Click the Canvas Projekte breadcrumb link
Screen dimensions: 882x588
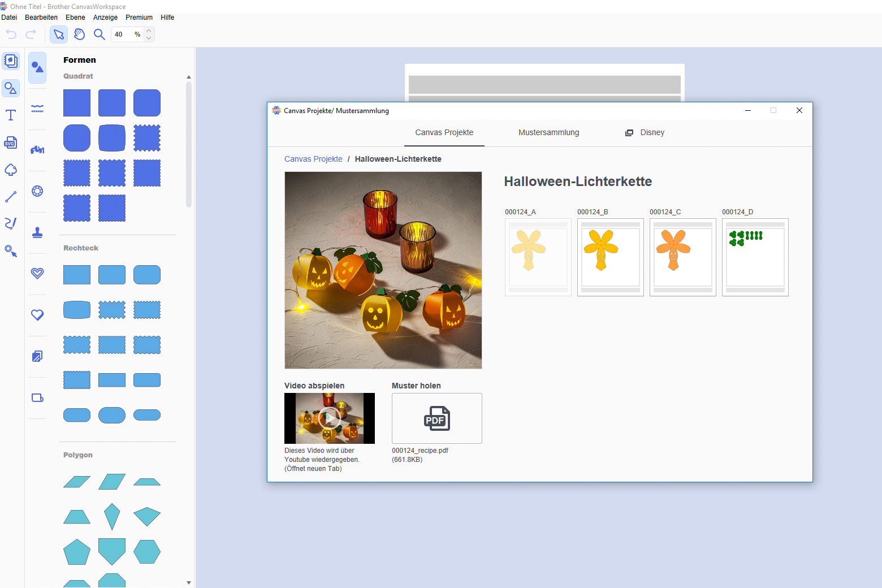313,159
